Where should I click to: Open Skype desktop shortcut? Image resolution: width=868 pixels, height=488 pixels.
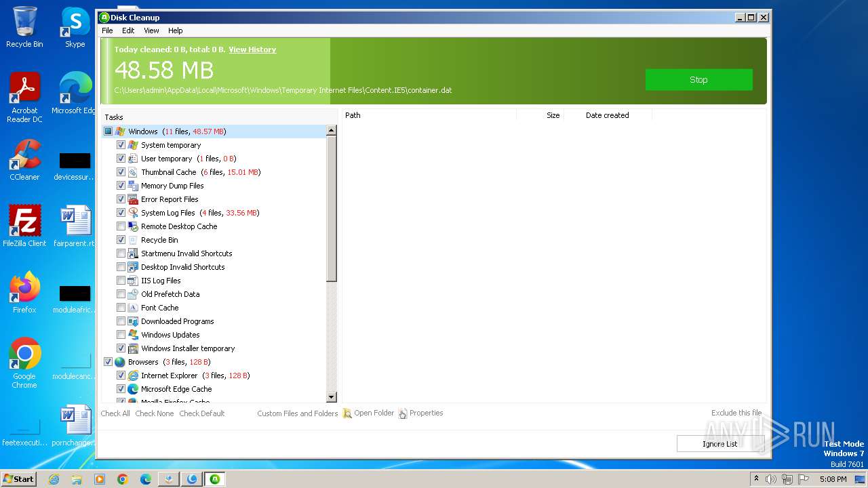click(x=75, y=27)
